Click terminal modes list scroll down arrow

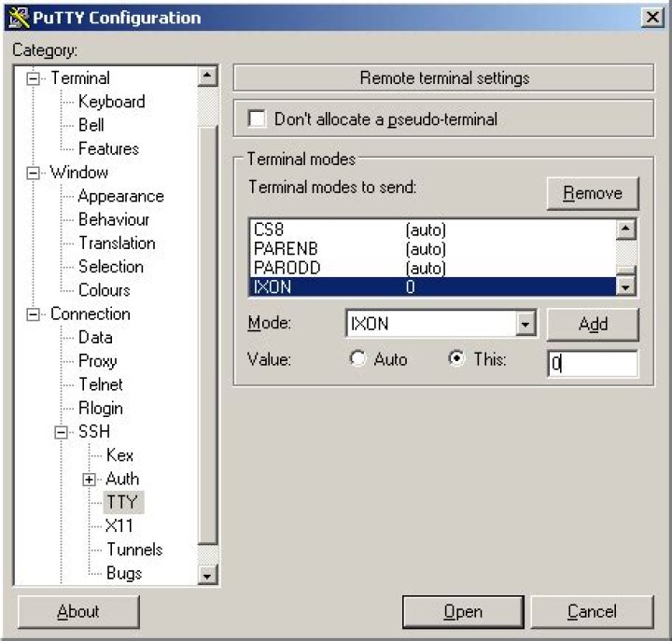(x=625, y=286)
